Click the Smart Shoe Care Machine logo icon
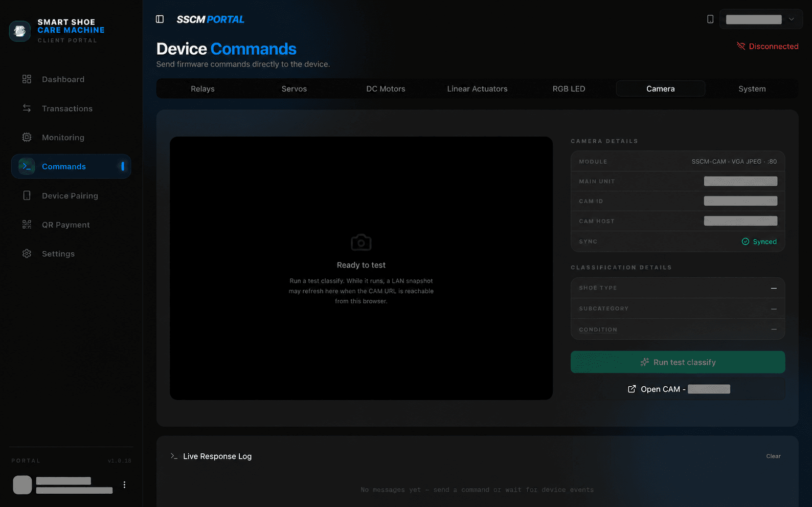The height and width of the screenshot is (507, 812). pyautogui.click(x=20, y=31)
